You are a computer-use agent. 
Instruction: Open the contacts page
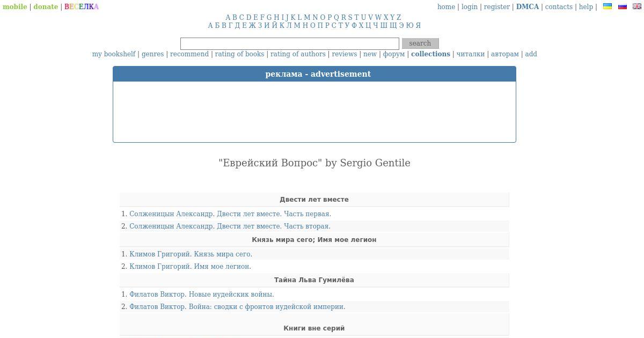(559, 7)
